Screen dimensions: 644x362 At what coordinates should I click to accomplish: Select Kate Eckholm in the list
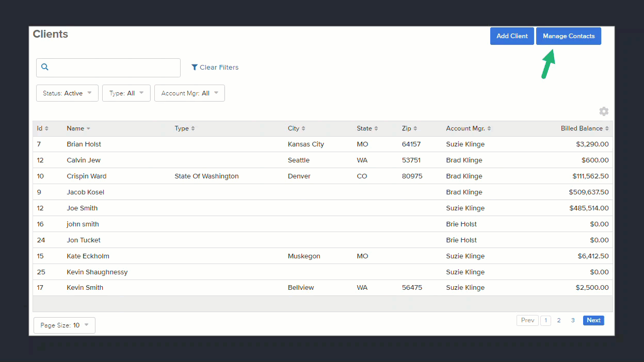coord(88,256)
